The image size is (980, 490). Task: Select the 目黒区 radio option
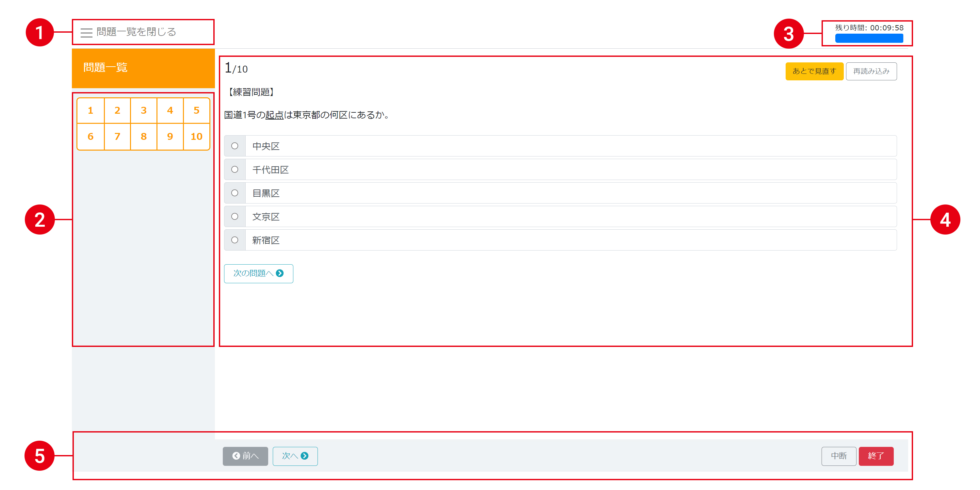235,193
